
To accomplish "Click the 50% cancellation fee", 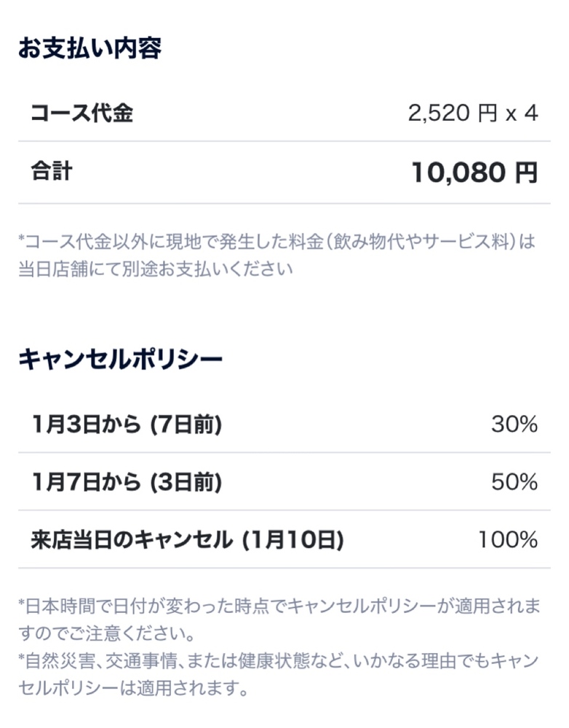I will pos(514,482).
